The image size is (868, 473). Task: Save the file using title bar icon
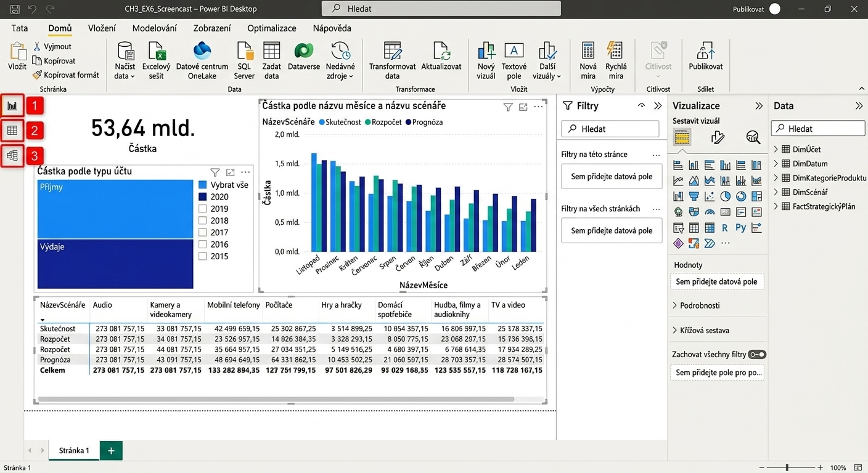coord(15,9)
